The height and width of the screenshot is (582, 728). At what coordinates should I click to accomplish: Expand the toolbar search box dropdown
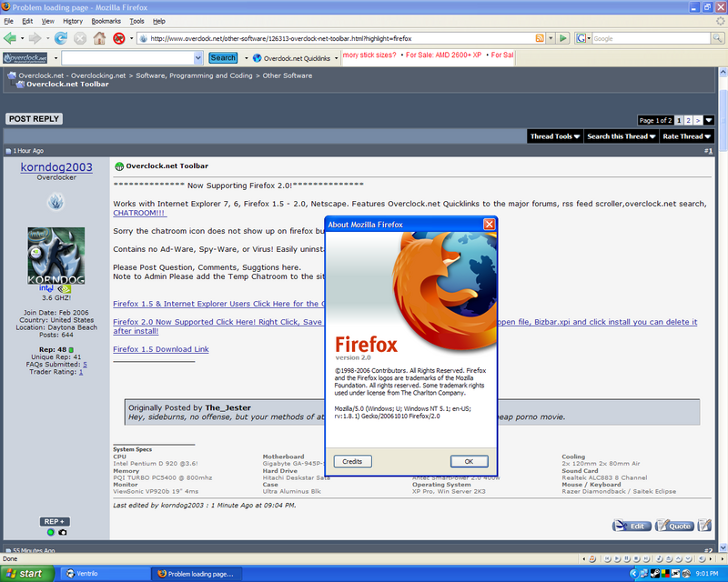point(198,58)
